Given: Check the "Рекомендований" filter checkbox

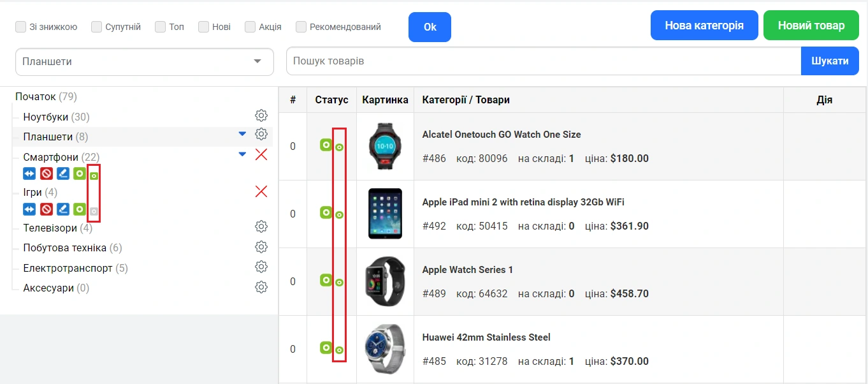Looking at the screenshot, I should pos(301,27).
